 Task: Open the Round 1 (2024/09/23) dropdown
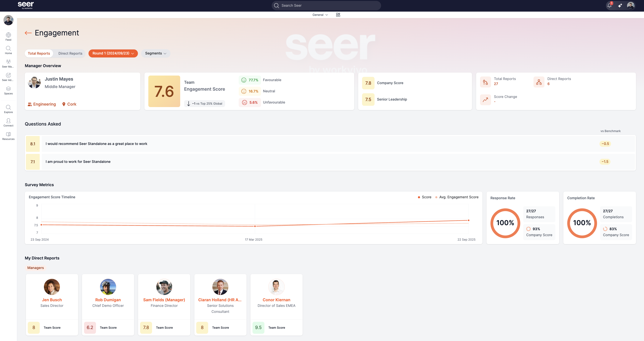[113, 53]
